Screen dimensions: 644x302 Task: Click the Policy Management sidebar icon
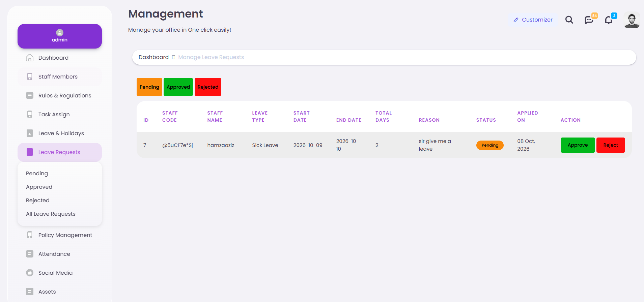click(x=30, y=235)
